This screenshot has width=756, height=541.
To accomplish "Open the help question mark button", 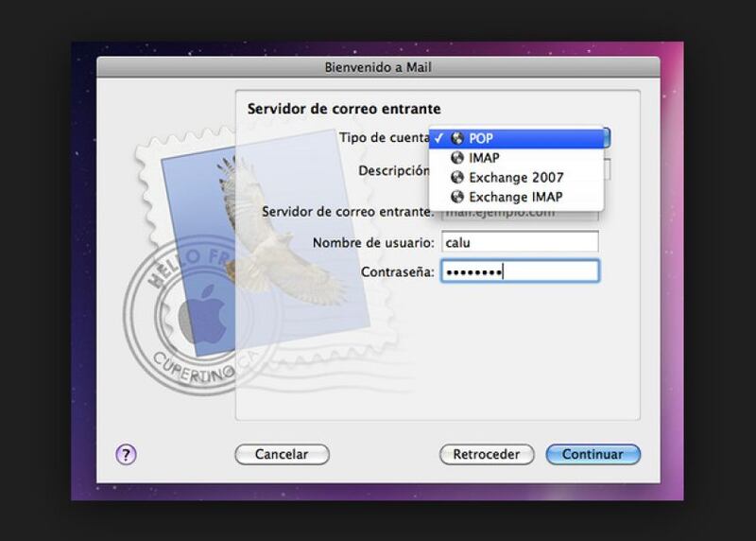I will pyautogui.click(x=126, y=454).
